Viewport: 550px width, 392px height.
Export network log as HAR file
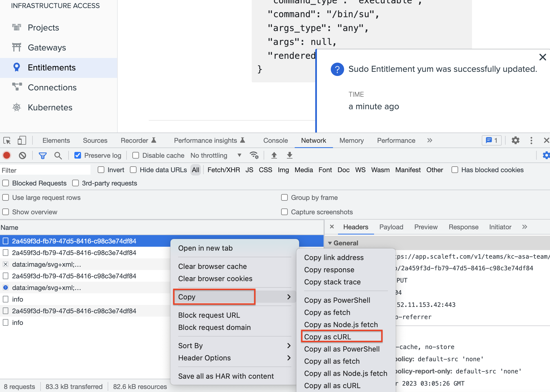pyautogui.click(x=289, y=155)
